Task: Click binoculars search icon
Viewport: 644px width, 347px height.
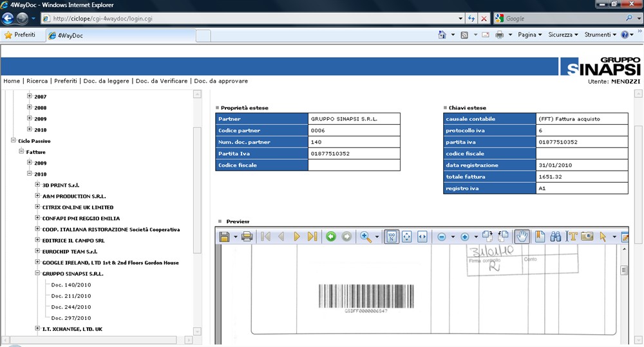Action: point(555,236)
